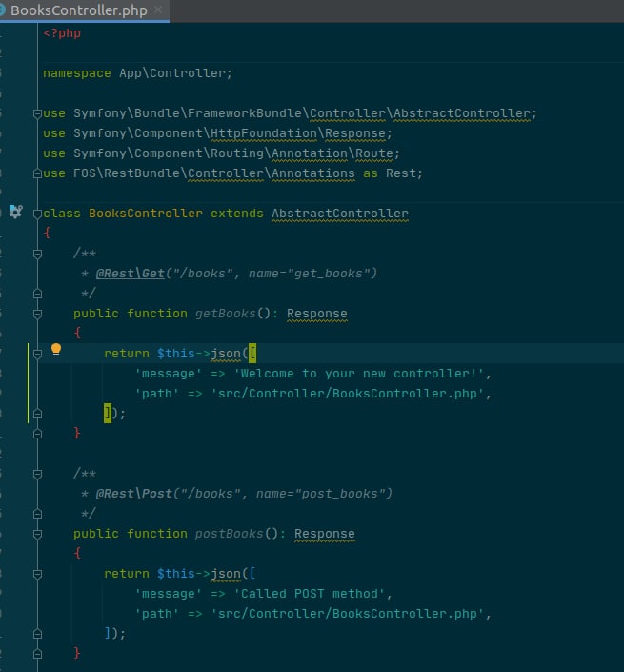Click the first 'path' array key
The image size is (624, 672).
click(x=157, y=394)
